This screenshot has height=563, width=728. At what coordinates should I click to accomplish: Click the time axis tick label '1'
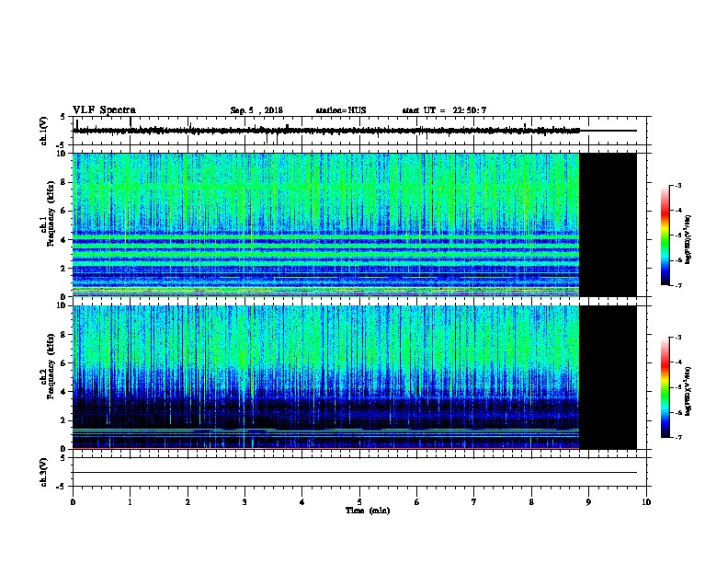tap(130, 502)
